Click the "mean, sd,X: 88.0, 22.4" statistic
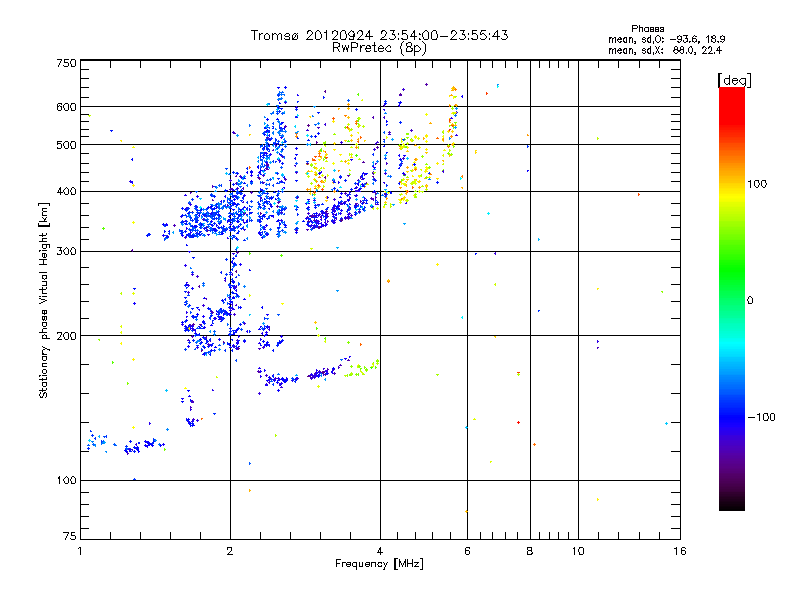Screen dimensions: 800x600 (x=665, y=50)
